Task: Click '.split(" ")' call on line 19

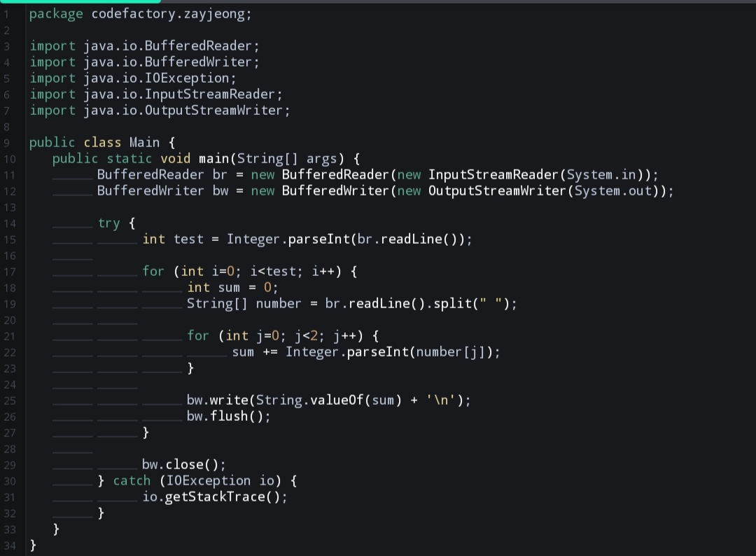Action: click(x=467, y=304)
